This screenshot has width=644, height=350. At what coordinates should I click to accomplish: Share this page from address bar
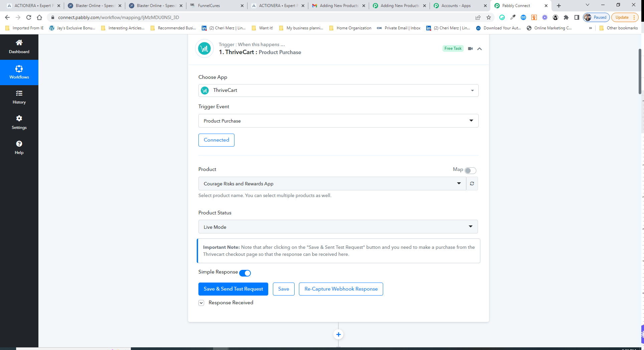478,17
